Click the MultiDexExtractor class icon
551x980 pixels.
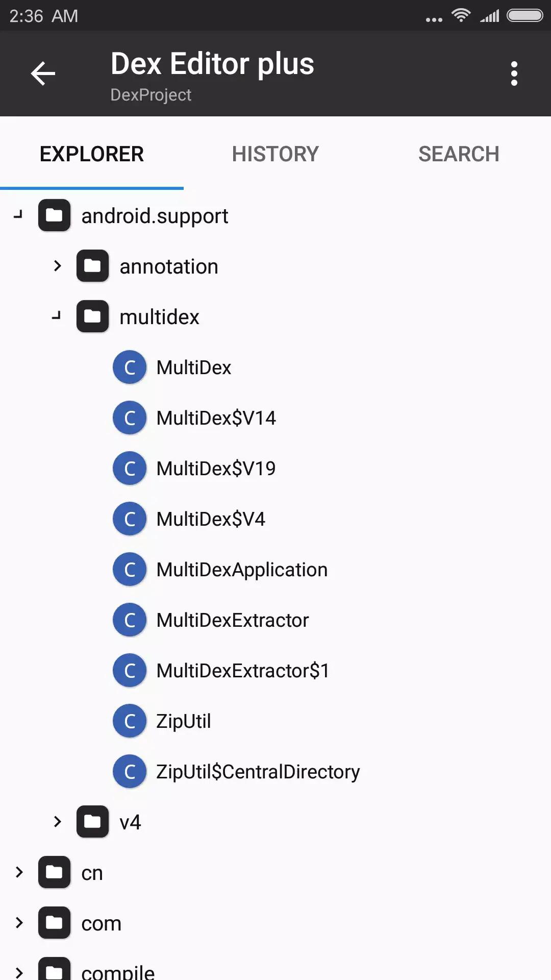130,619
